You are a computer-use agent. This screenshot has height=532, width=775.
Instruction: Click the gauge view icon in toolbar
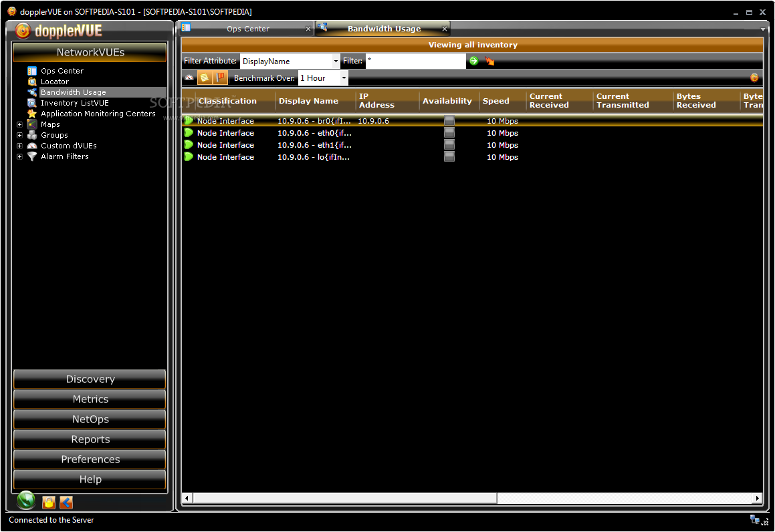coord(189,78)
